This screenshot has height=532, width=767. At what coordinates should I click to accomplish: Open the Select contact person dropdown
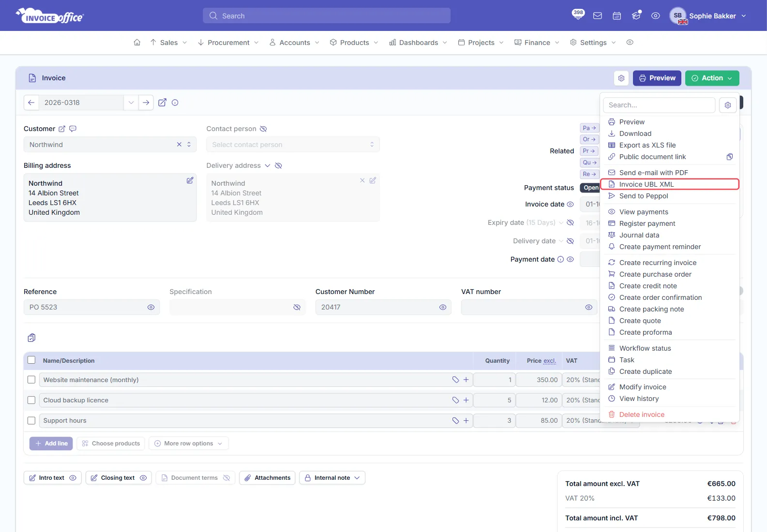click(x=293, y=145)
